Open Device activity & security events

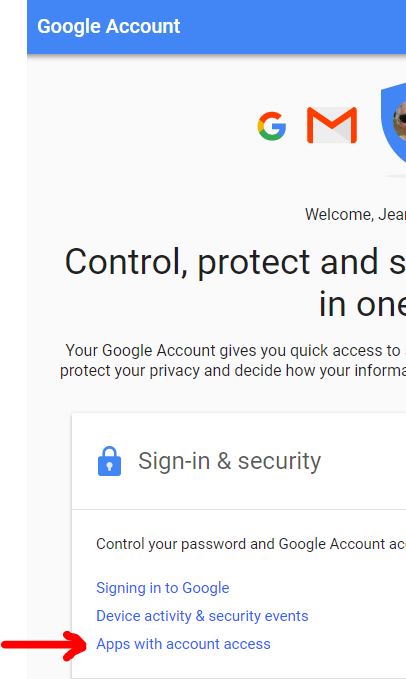coord(202,616)
